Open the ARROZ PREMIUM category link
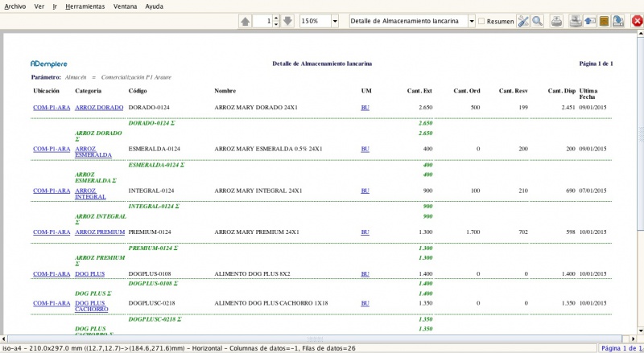644x353 pixels. tap(100, 232)
